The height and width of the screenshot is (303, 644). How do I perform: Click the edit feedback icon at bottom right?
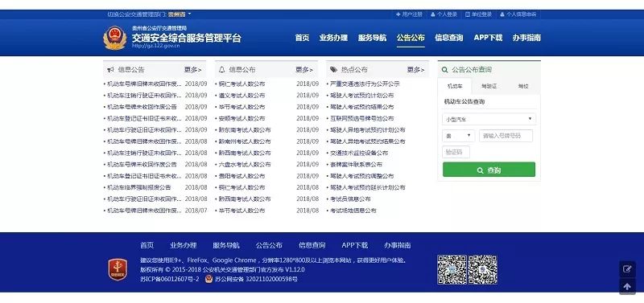(627, 269)
